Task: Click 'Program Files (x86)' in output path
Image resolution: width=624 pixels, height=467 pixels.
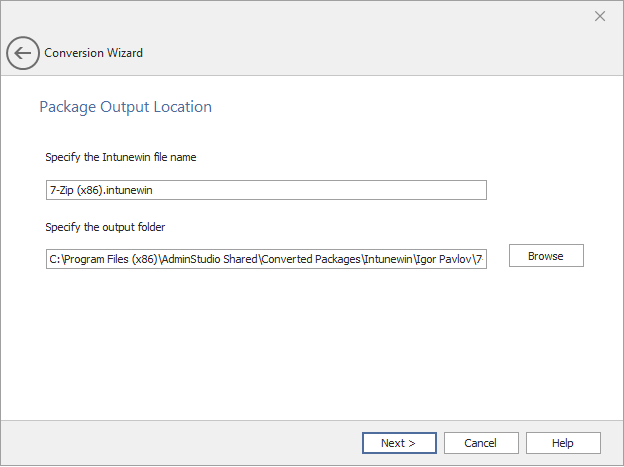Action: [x=111, y=260]
